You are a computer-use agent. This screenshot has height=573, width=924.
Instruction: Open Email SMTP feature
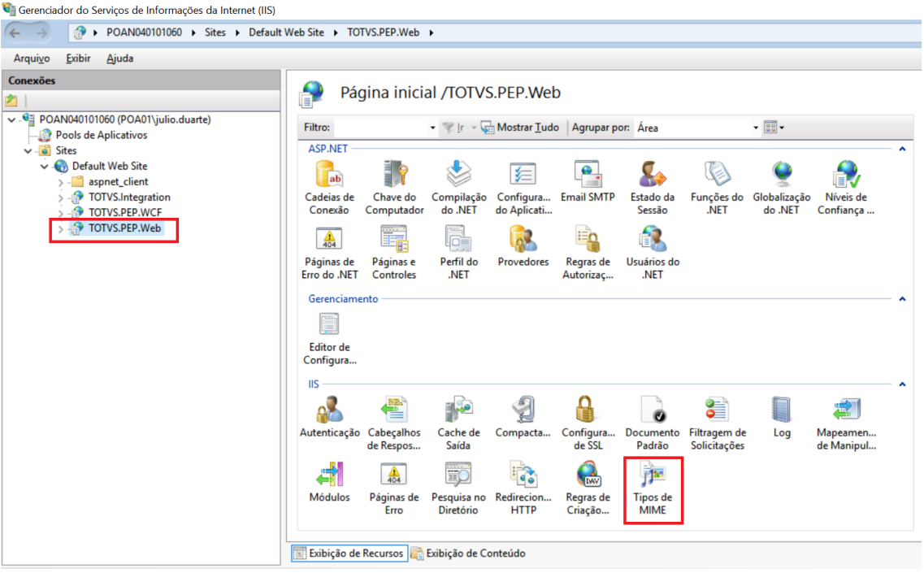[x=588, y=181]
